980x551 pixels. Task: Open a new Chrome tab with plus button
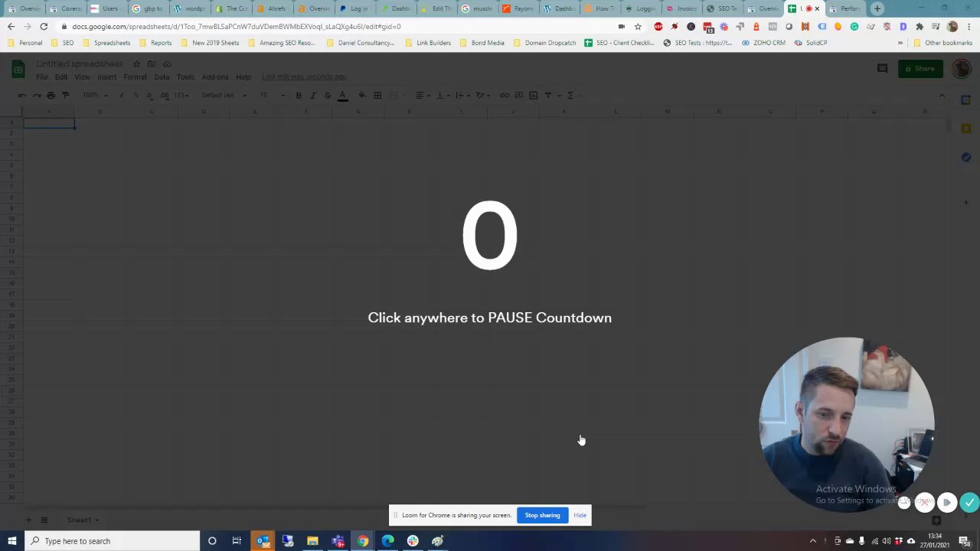pos(877,8)
